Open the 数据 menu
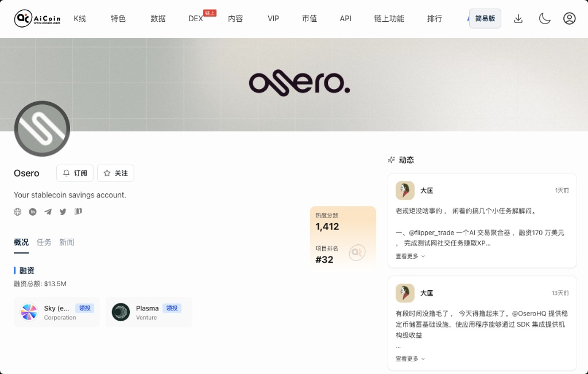Image resolution: width=588 pixels, height=374 pixels. click(158, 18)
